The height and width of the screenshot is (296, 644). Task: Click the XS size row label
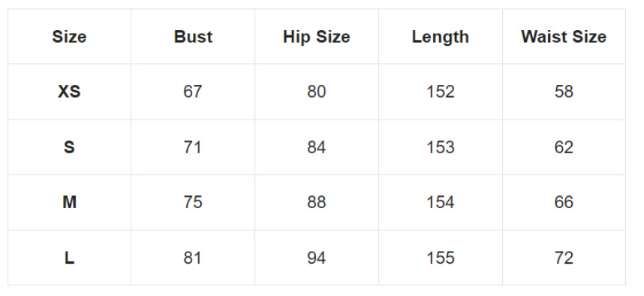(69, 92)
